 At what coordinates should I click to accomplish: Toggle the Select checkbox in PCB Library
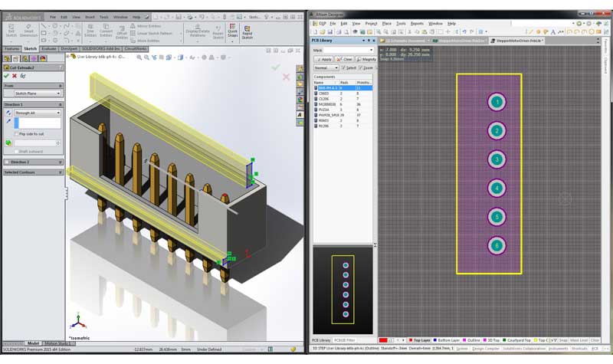345,67
